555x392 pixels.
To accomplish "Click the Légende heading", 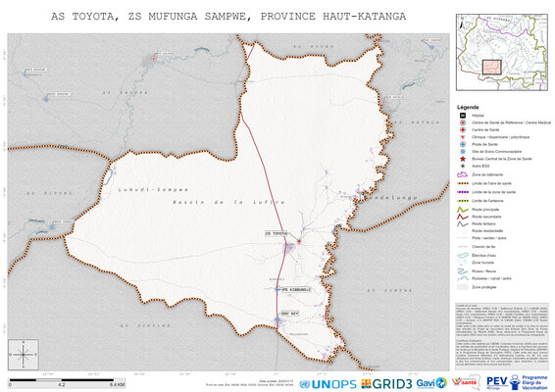I will pos(468,107).
